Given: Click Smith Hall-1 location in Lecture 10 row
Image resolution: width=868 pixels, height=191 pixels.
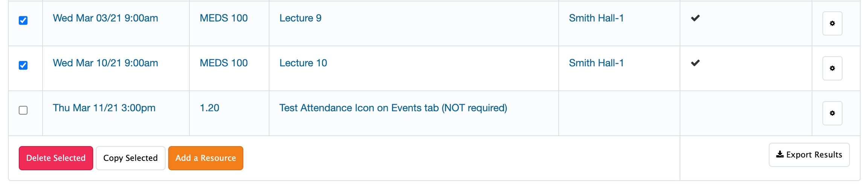Looking at the screenshot, I should tap(596, 63).
